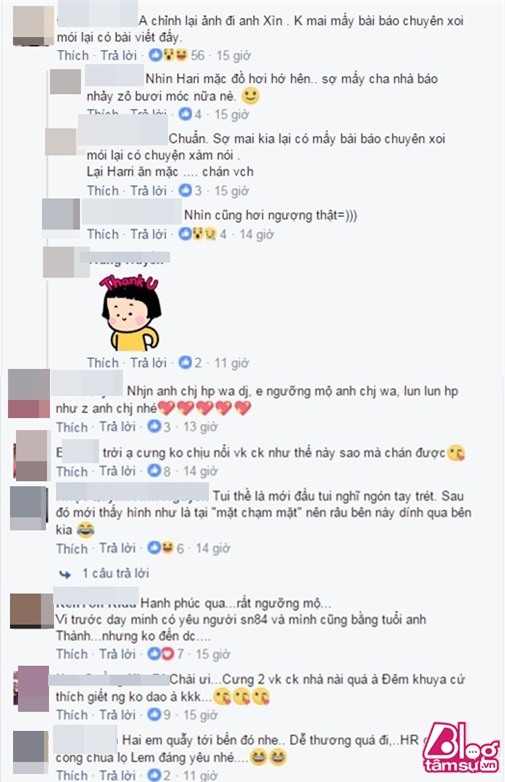Viewport: 505px width, 782px height.
Task: Click like and heart reactions showing 7
Action: click(x=161, y=653)
